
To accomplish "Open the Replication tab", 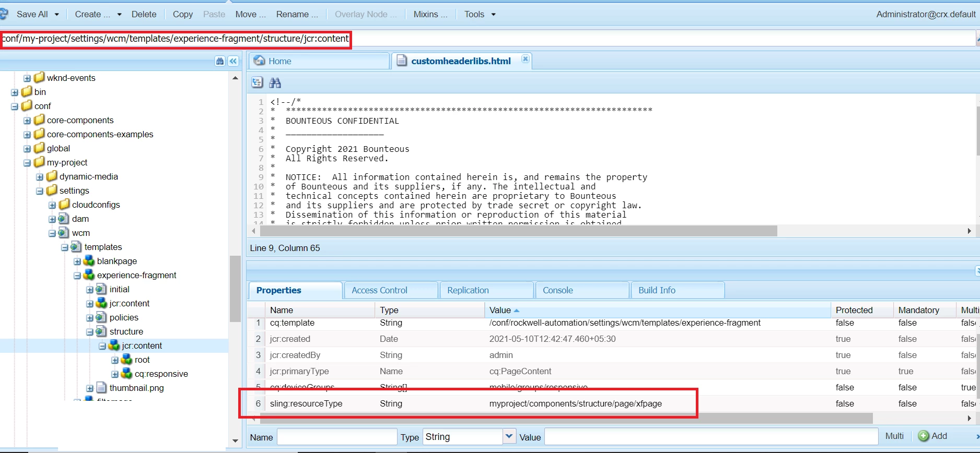I will [468, 290].
